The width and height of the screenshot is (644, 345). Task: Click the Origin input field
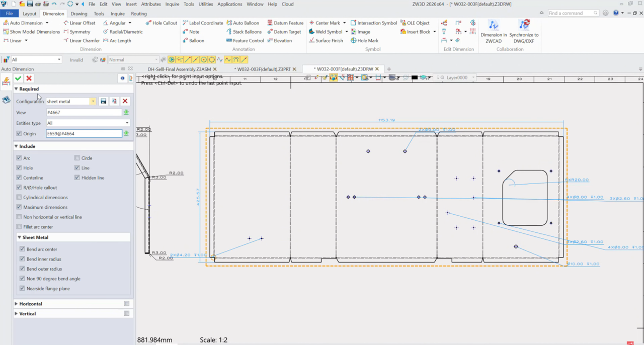point(84,134)
